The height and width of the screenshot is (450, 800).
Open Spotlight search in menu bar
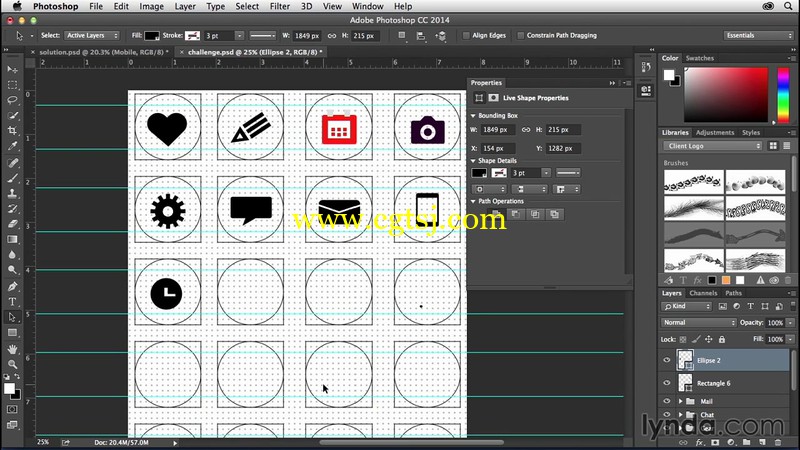click(x=788, y=6)
